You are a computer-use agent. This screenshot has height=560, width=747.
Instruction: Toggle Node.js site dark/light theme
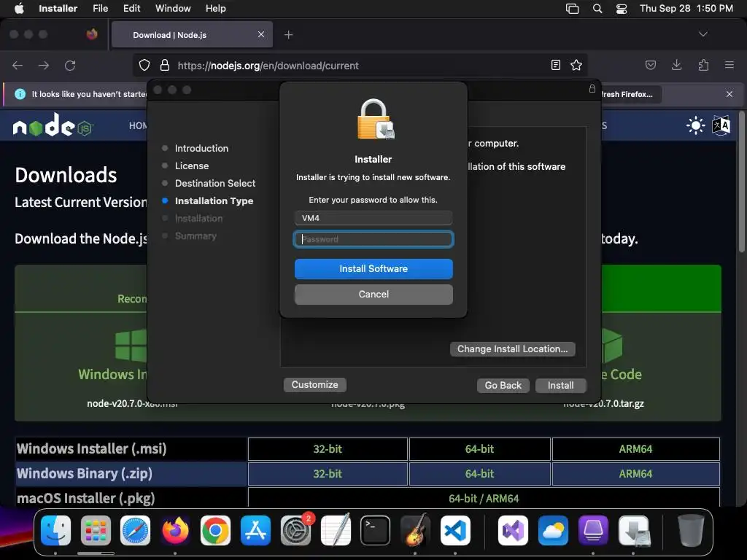pos(695,125)
